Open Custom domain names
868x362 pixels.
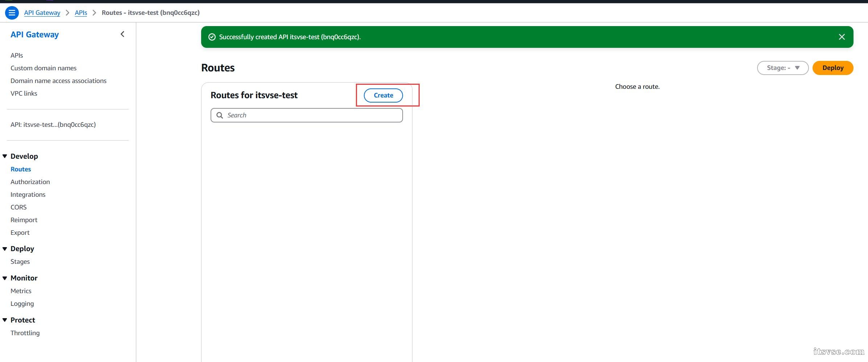pos(43,68)
